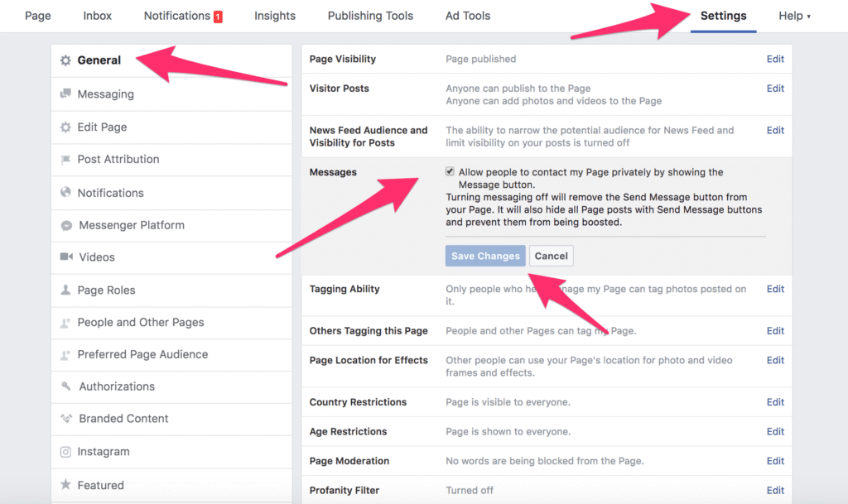Open the Help dropdown menu
The height and width of the screenshot is (504, 848).
(793, 15)
